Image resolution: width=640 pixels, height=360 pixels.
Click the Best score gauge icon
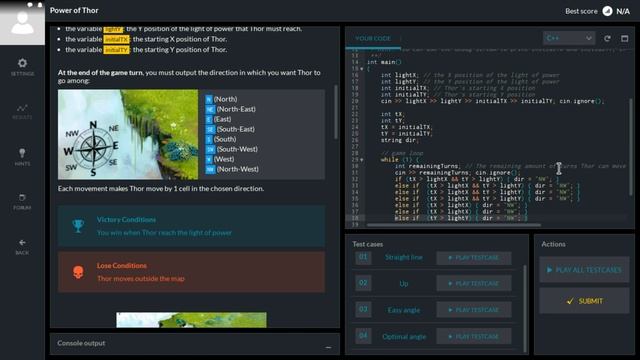click(607, 11)
